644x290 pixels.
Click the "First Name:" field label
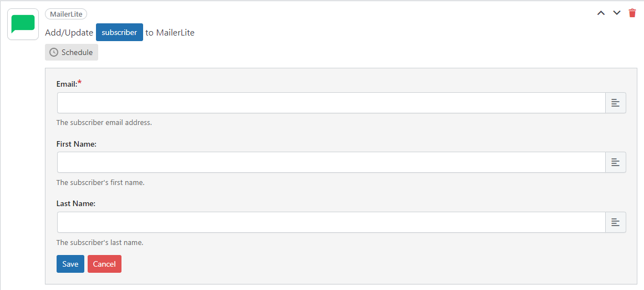(x=77, y=144)
